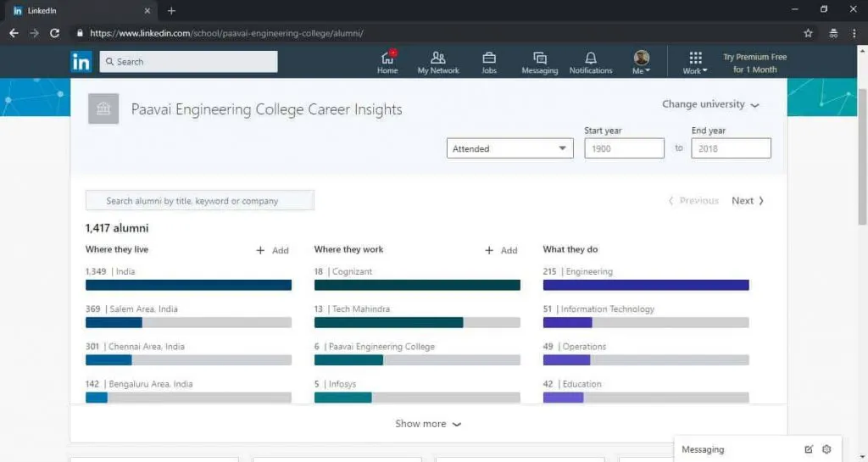The image size is (868, 462).
Task: Open Messaging settings gear icon
Action: (826, 449)
